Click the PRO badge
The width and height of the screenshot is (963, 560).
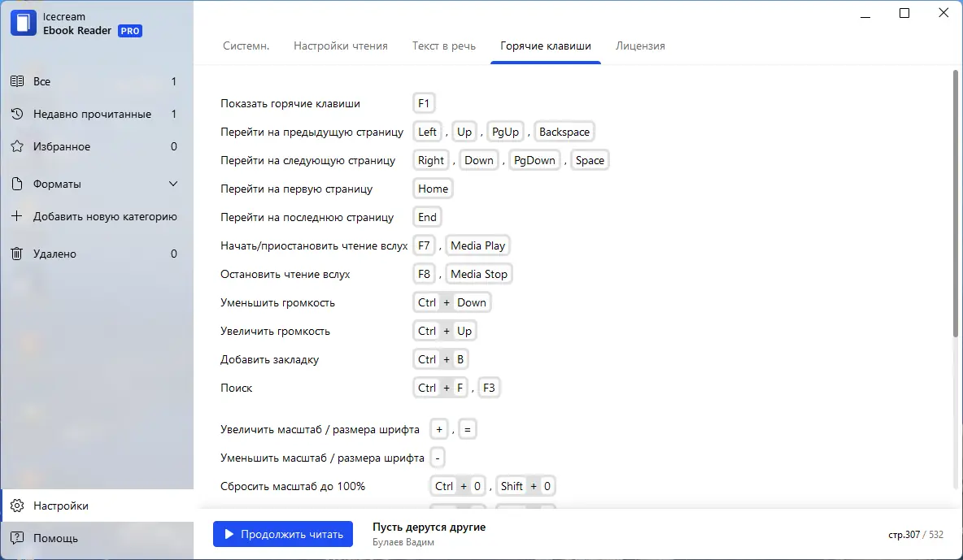[x=129, y=31]
